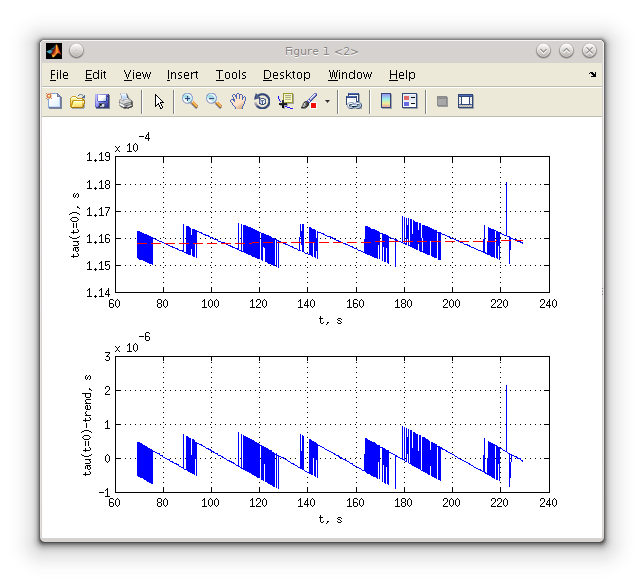
Task: Click the Link Plot toolbar button
Action: pos(353,101)
